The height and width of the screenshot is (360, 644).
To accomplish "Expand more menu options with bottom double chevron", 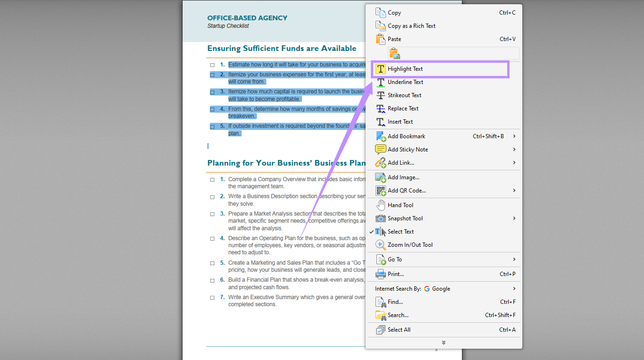I will pyautogui.click(x=443, y=343).
